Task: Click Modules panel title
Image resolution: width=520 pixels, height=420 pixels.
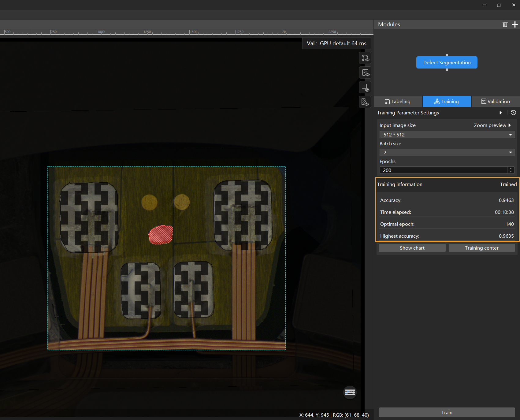Action: click(389, 24)
